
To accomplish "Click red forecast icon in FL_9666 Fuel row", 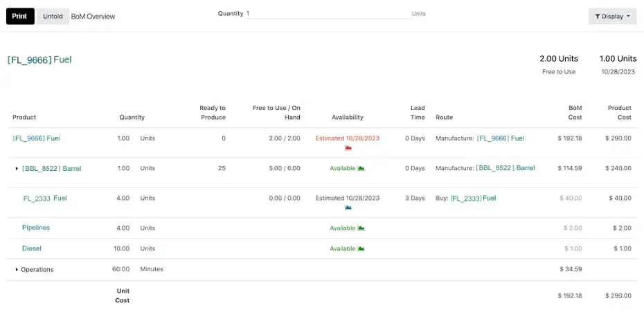I will coord(348,147).
